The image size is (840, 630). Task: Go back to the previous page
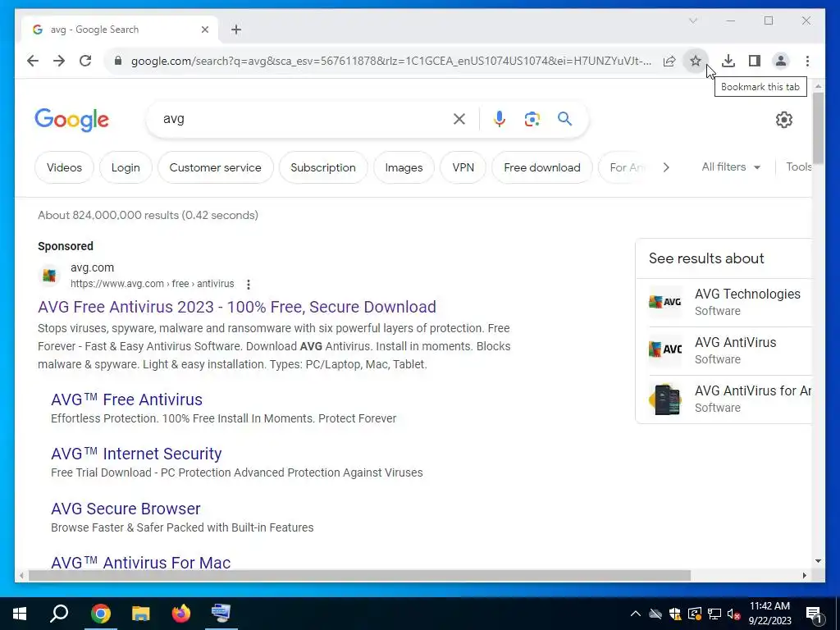33,61
